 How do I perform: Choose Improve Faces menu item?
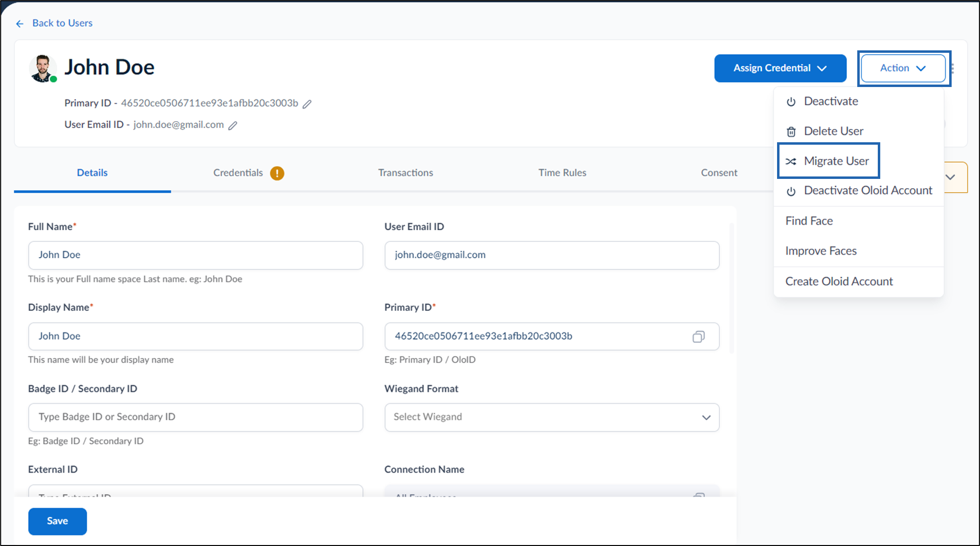pos(858,251)
